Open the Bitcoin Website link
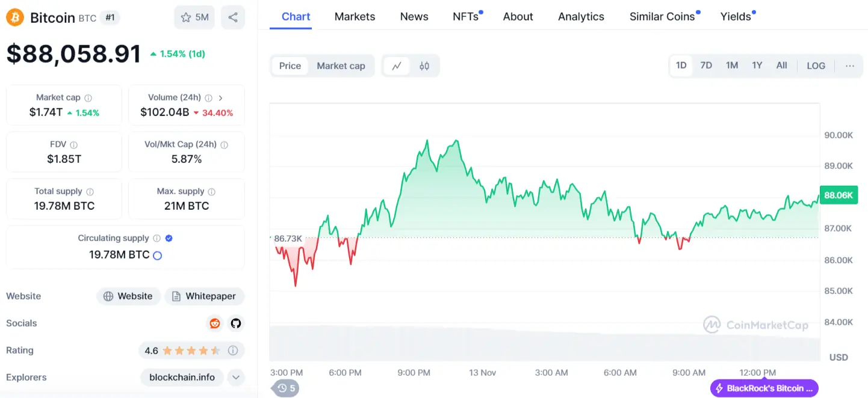 click(128, 296)
